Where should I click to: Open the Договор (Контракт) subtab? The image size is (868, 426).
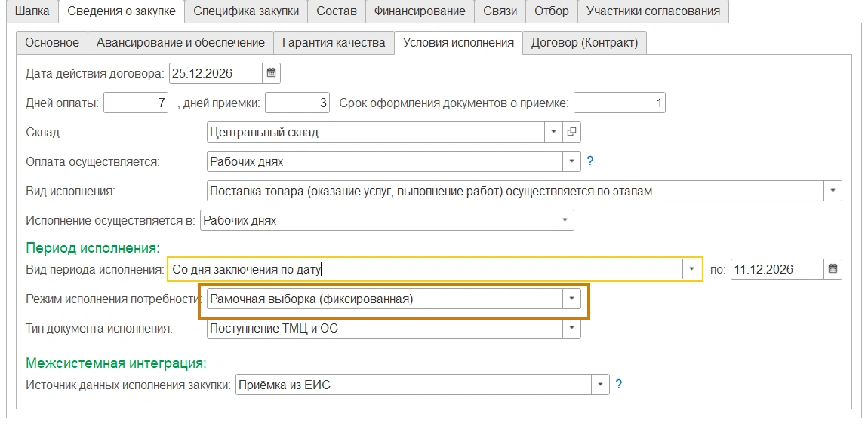pos(584,42)
